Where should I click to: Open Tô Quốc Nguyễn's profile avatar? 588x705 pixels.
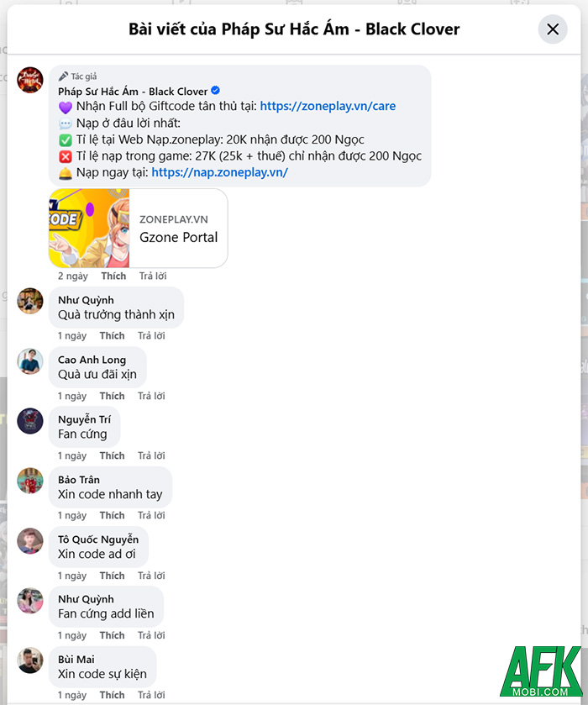(30, 541)
